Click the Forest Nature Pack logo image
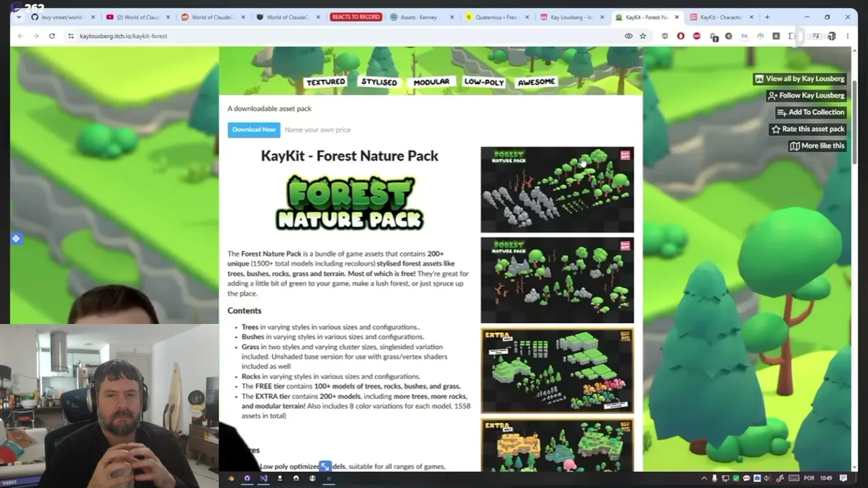This screenshot has height=488, width=868. 350,202
